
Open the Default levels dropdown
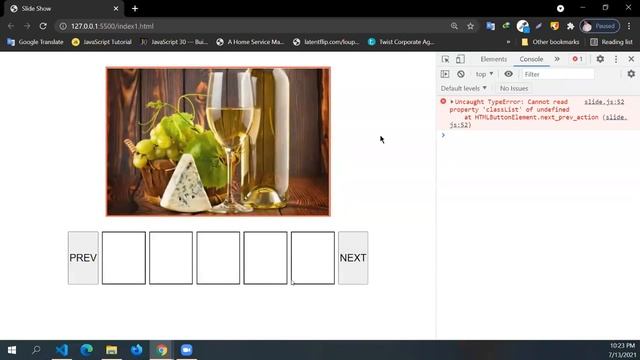click(x=464, y=88)
